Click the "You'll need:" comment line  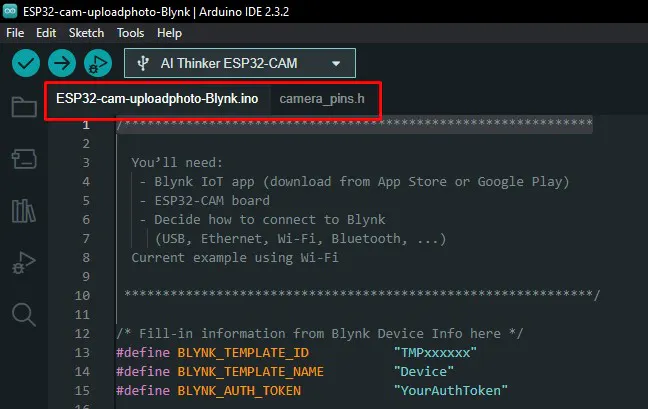(x=177, y=162)
